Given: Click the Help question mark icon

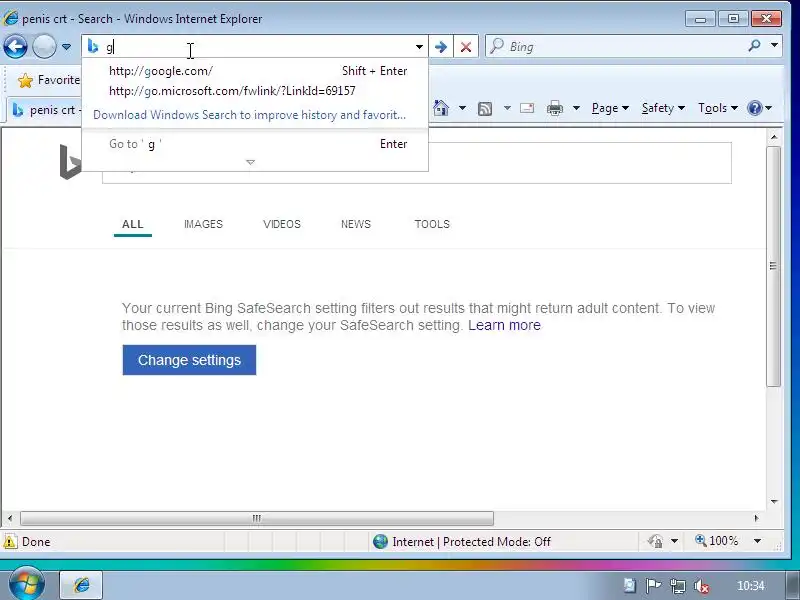Looking at the screenshot, I should point(755,108).
